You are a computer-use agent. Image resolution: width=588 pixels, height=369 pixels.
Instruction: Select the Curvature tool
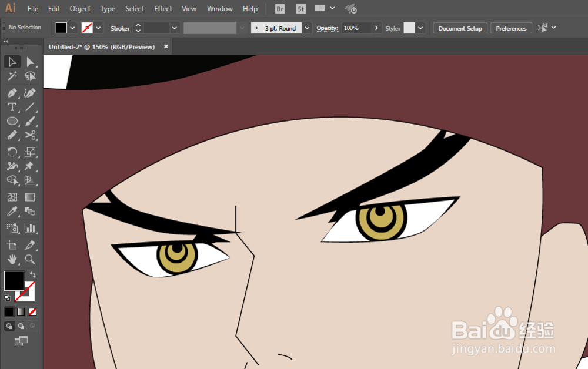tap(30, 92)
